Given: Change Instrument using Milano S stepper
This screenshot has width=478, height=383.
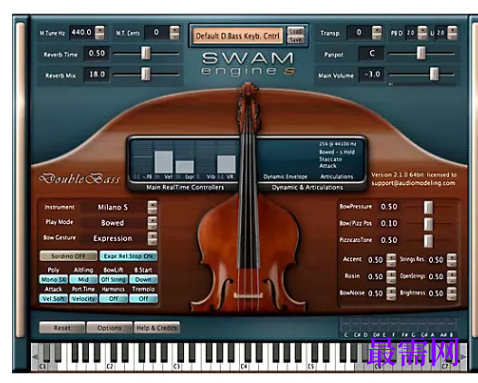Looking at the screenshot, I should [152, 207].
